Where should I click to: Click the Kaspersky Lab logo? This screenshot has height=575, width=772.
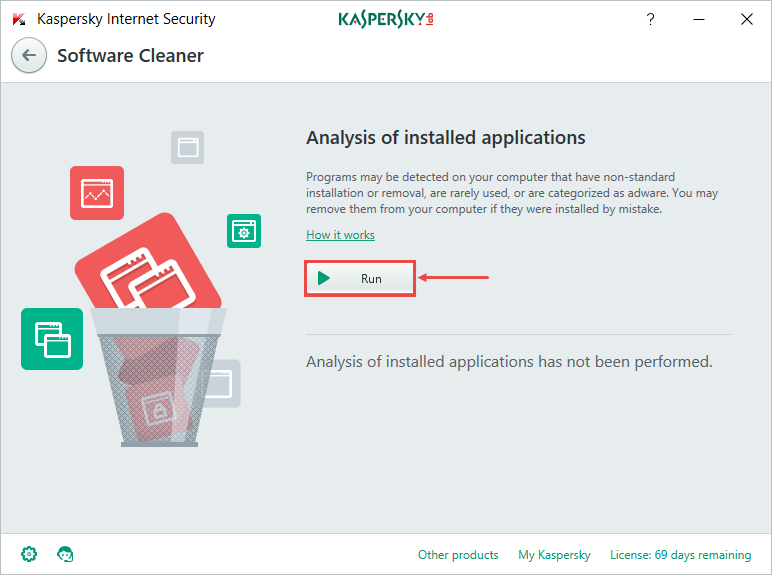pos(386,19)
